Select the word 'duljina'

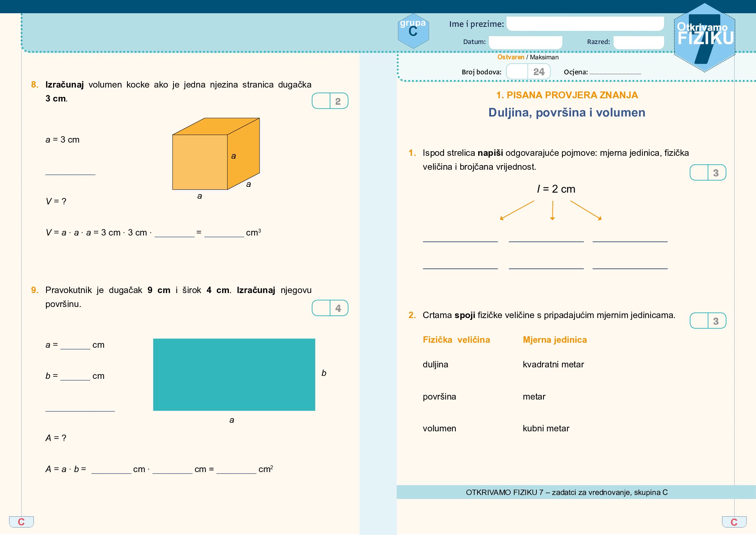coord(435,365)
